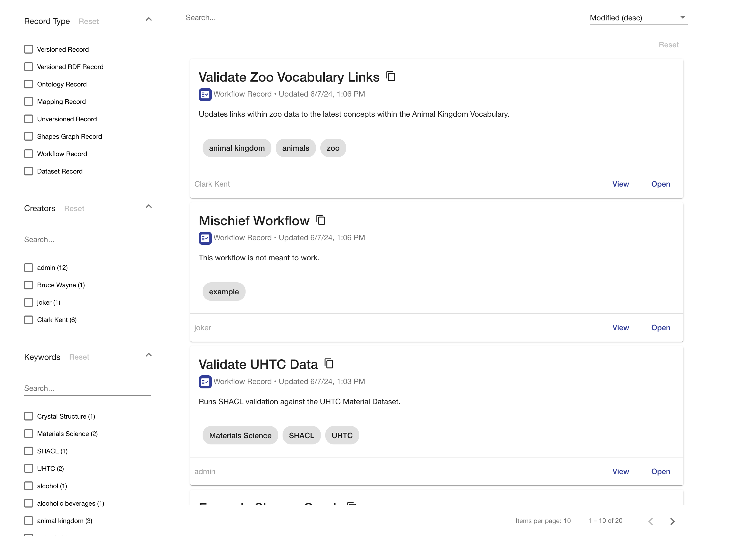Select alcoholic beverages keyword checkbox
Screen dimensions: 756x538
(x=29, y=503)
